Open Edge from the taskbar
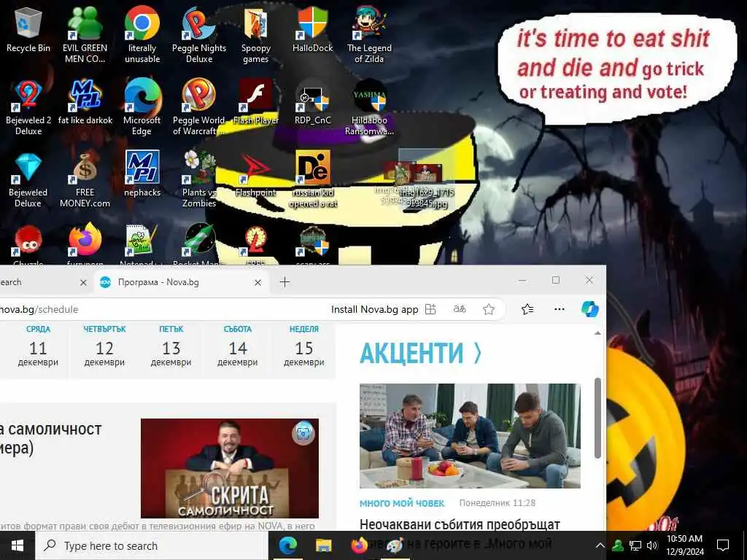Image resolution: width=747 pixels, height=560 pixels. (x=288, y=545)
